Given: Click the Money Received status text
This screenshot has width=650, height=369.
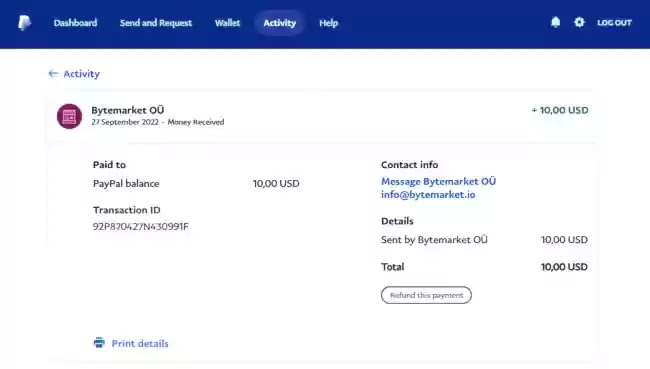Looking at the screenshot, I should (196, 122).
